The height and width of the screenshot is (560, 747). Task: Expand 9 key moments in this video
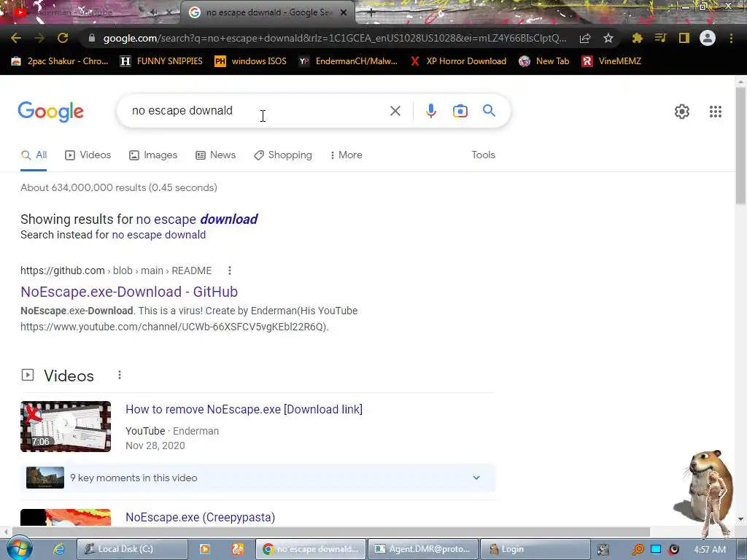[258, 478]
